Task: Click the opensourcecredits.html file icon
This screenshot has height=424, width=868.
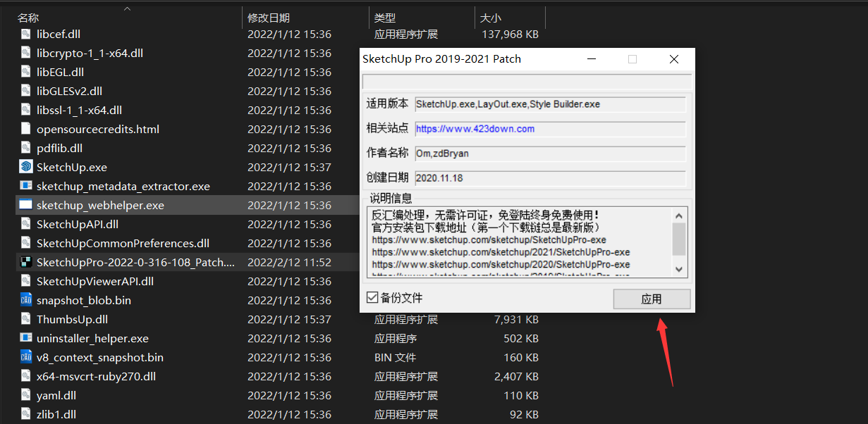Action: click(x=25, y=129)
